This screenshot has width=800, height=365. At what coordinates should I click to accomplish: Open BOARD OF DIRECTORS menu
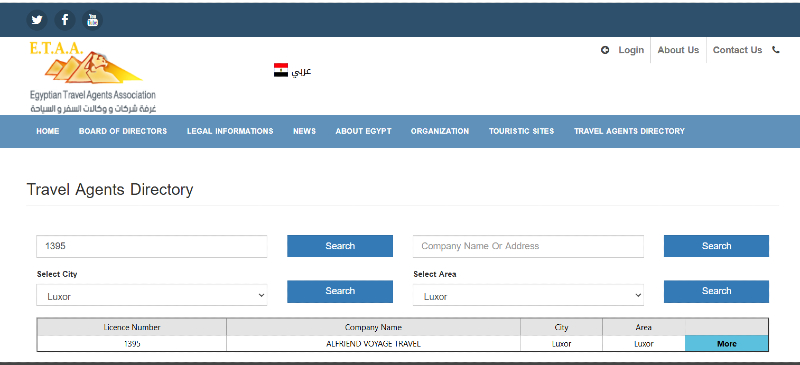coord(123,131)
